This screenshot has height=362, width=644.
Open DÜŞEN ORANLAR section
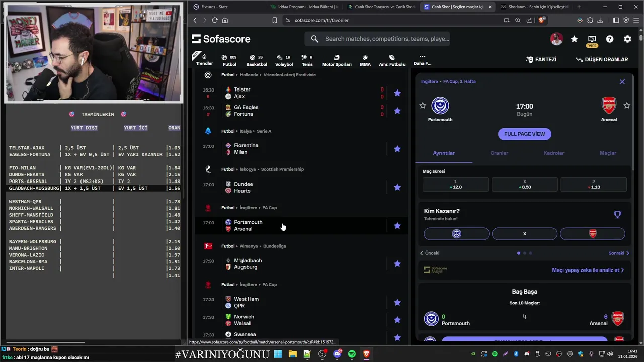pyautogui.click(x=602, y=59)
